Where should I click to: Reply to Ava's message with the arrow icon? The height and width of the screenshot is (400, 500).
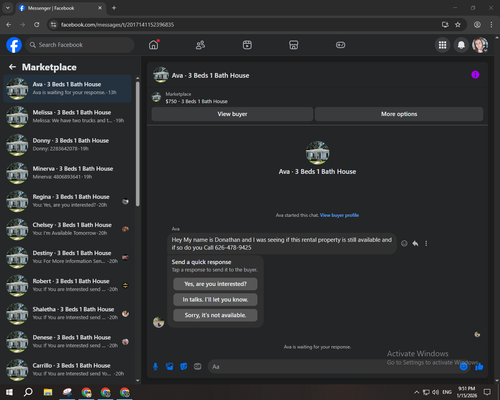click(415, 243)
